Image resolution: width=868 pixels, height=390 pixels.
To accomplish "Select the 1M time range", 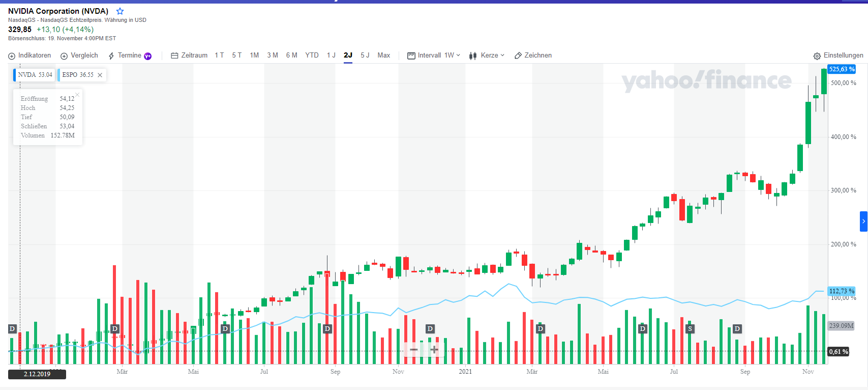I will [x=255, y=55].
